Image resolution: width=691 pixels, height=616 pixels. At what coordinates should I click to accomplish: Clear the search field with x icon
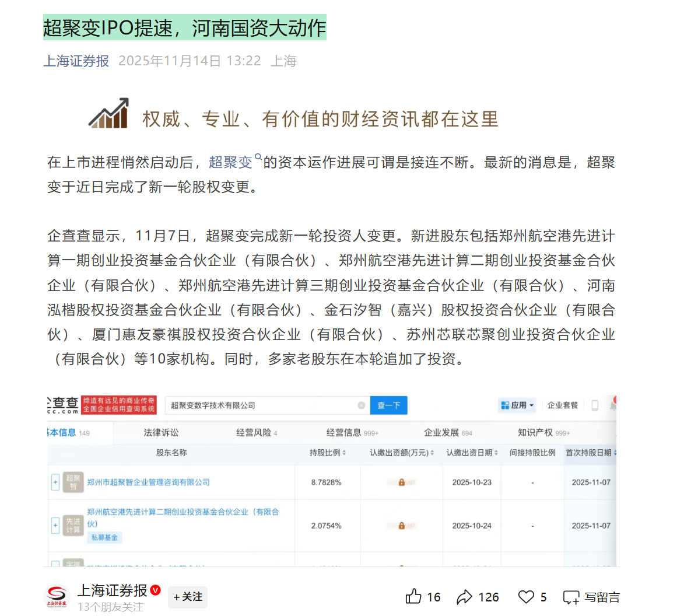(x=362, y=405)
